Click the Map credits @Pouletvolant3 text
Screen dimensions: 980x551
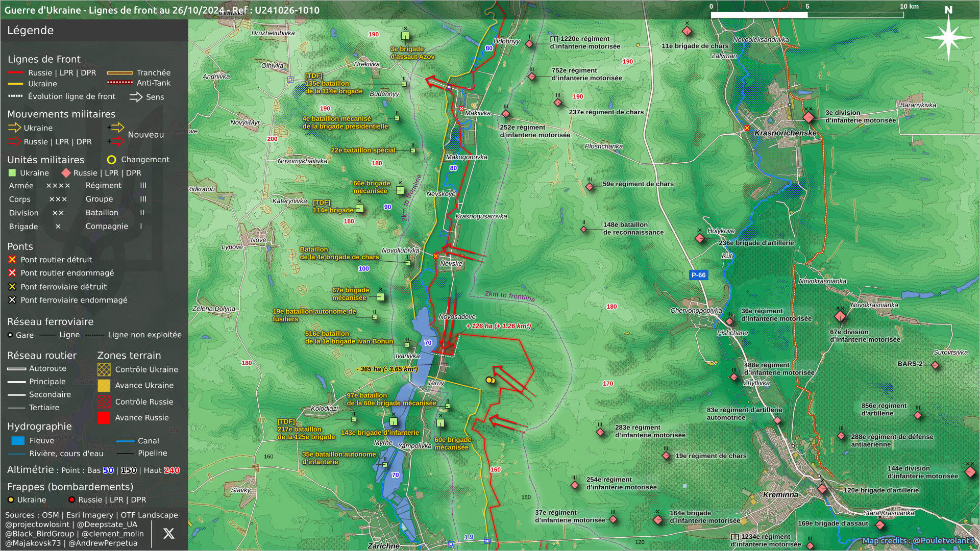point(918,540)
